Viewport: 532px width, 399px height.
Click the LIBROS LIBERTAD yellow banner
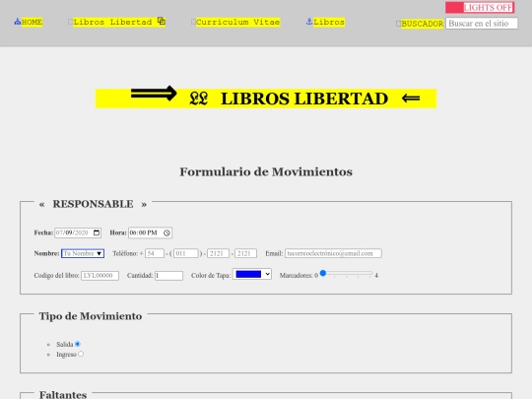tap(266, 99)
